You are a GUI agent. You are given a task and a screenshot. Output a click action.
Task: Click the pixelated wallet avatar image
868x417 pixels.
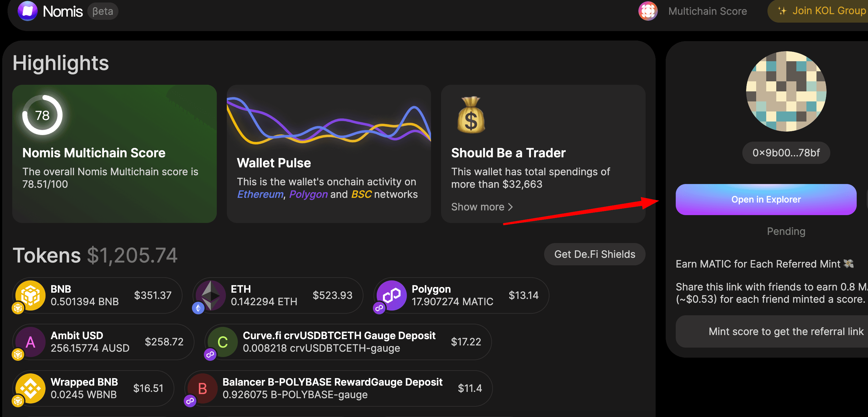[x=786, y=91]
